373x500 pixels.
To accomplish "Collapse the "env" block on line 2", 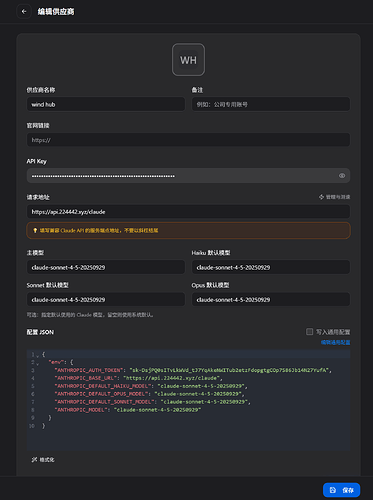I will point(38,363).
